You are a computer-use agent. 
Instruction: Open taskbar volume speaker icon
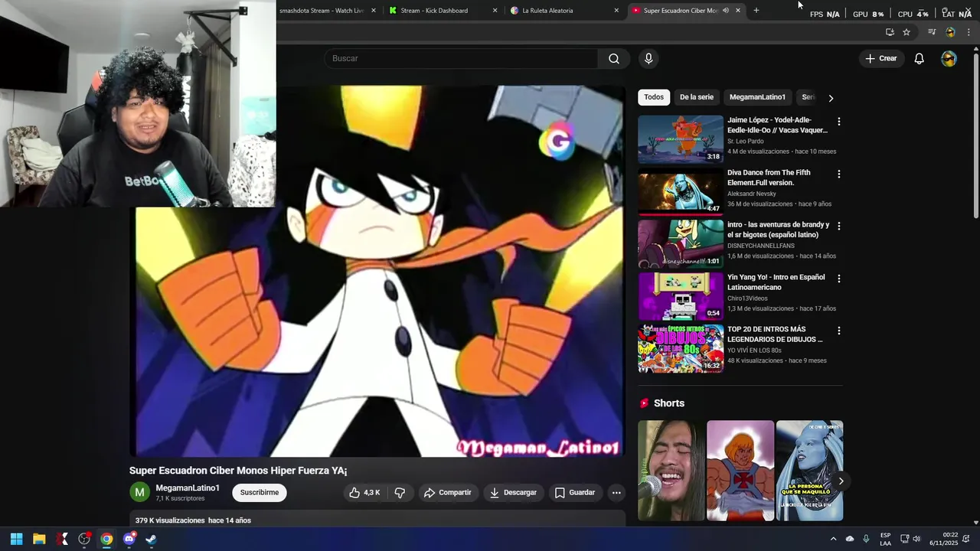[916, 539]
